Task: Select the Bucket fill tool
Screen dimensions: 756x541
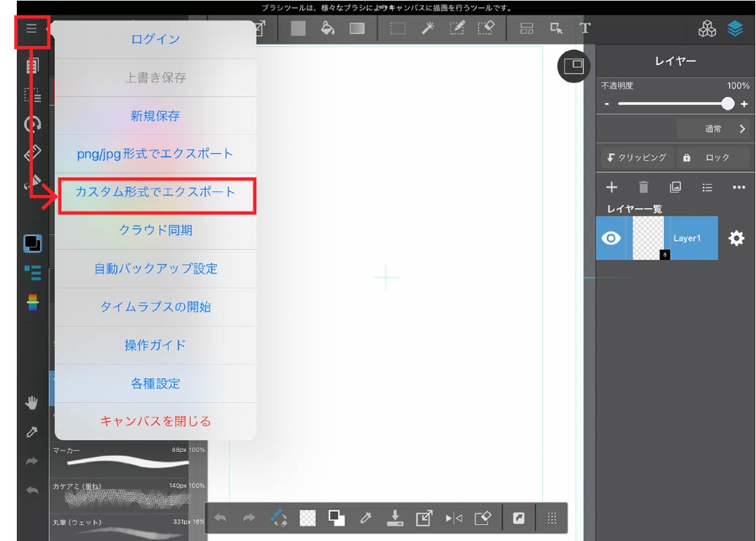Action: coord(328,28)
